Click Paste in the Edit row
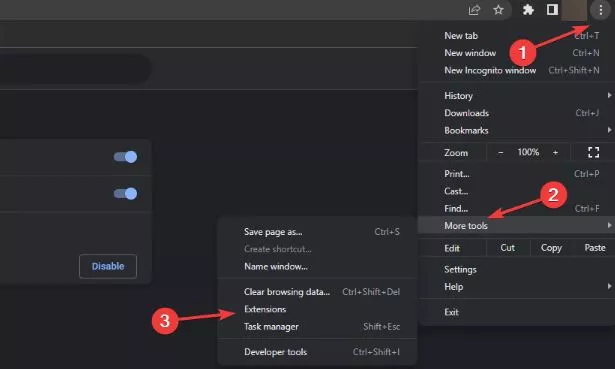This screenshot has height=369, width=615. click(x=595, y=248)
